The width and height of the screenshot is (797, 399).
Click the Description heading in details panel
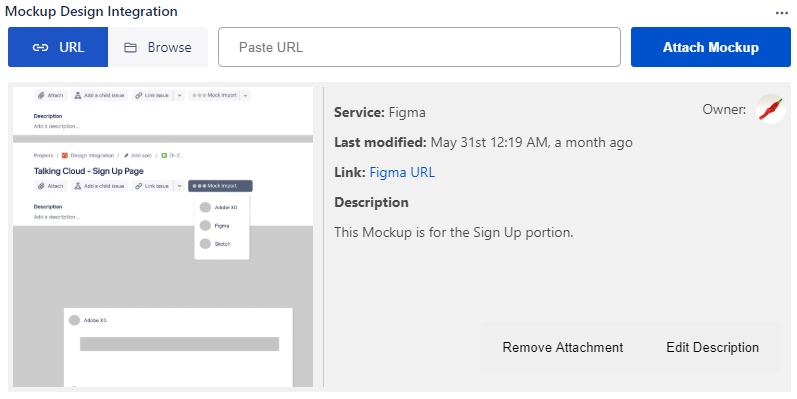[x=371, y=202]
